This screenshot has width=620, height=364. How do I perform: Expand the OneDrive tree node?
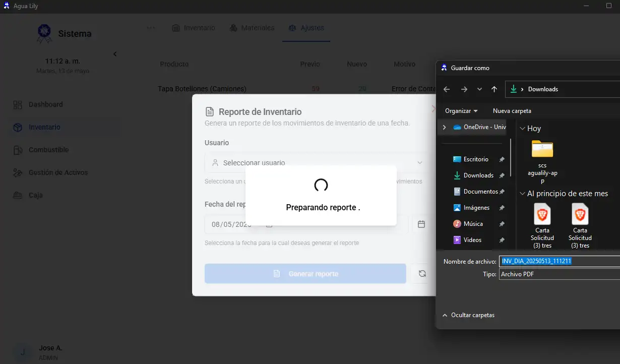tap(444, 128)
